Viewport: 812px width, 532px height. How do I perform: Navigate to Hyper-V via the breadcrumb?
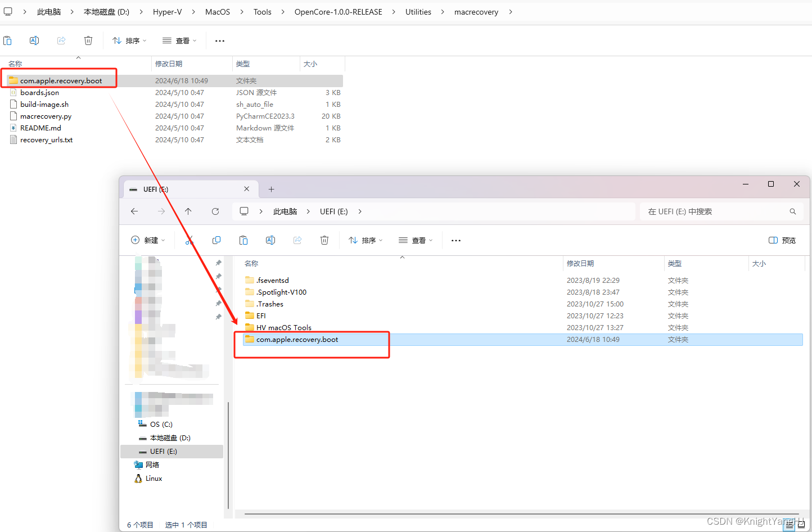pyautogui.click(x=167, y=11)
